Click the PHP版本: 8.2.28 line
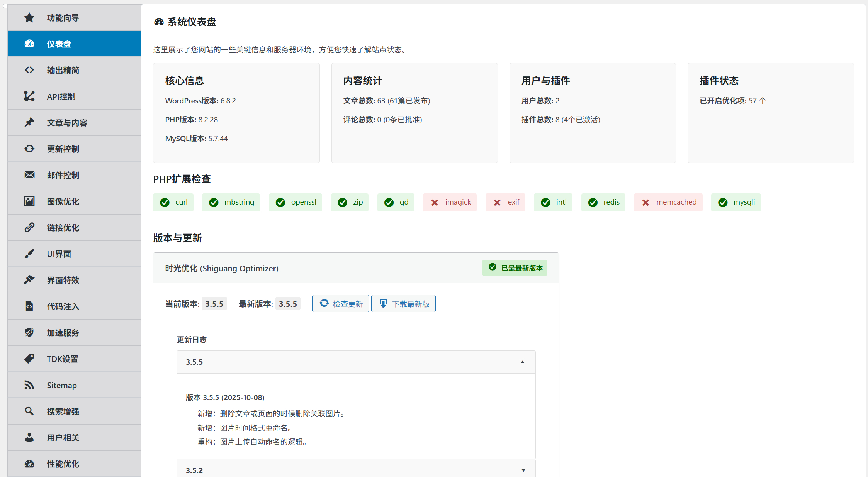This screenshot has width=868, height=477. click(x=192, y=120)
